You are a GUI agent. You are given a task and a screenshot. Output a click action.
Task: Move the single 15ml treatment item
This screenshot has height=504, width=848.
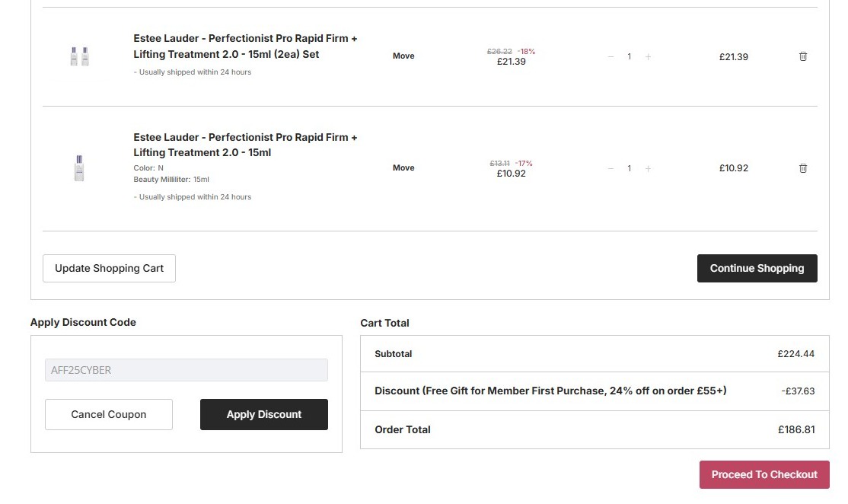(x=403, y=168)
